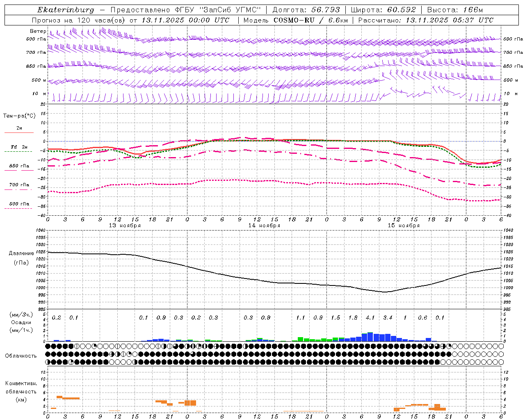
Task: Click the dashed line sample under 'Td 2м'
Action: pyautogui.click(x=18, y=152)
